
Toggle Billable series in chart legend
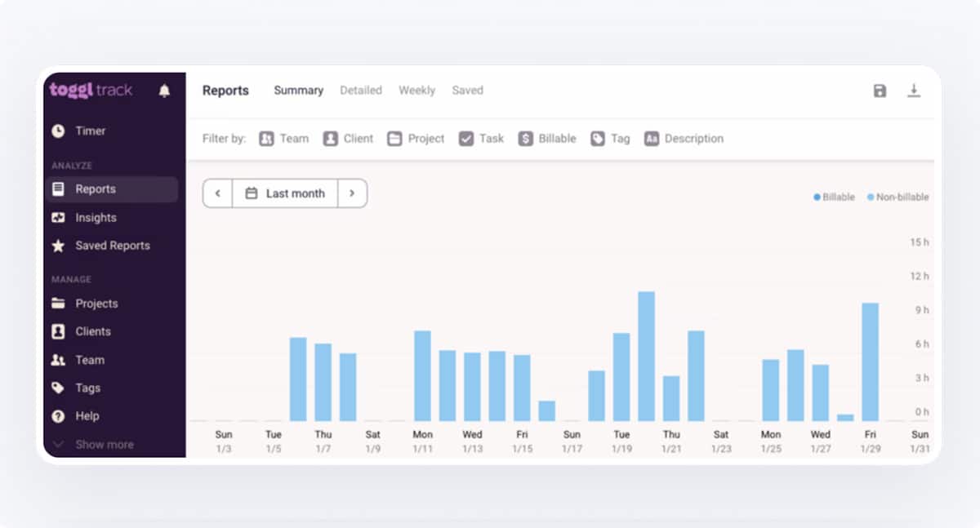pyautogui.click(x=834, y=197)
